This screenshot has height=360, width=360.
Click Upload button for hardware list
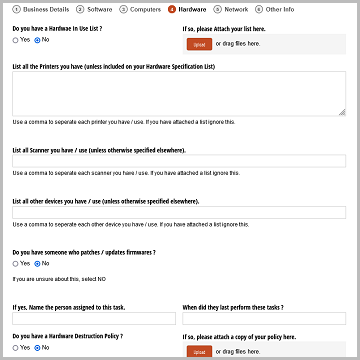point(199,44)
